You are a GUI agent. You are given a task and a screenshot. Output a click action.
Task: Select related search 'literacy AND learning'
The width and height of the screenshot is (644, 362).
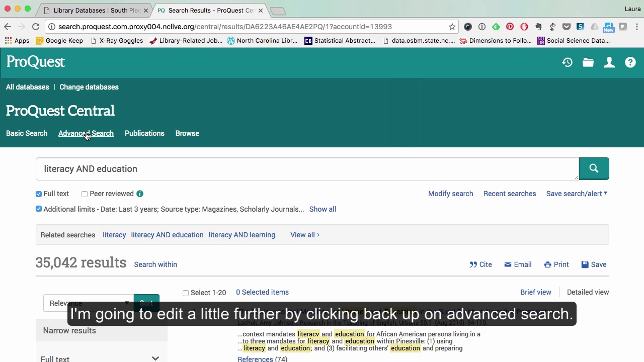pos(242,235)
